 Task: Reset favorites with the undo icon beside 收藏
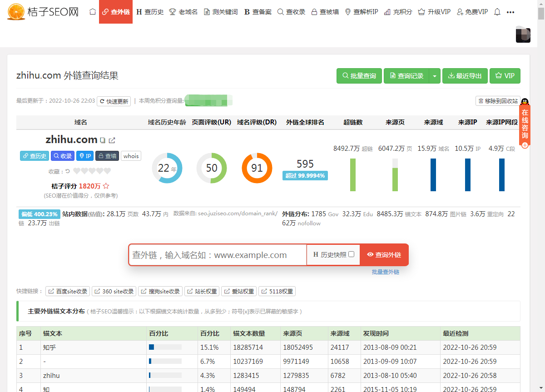click(68, 171)
